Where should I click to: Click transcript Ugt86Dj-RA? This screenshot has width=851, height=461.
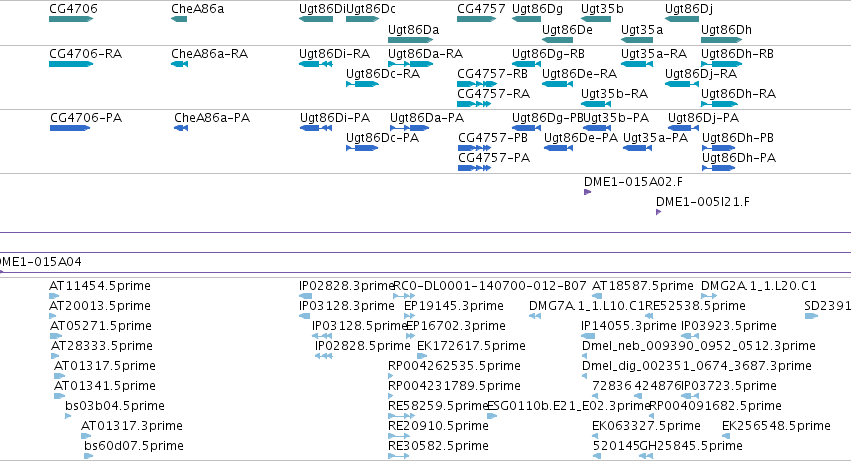(682, 84)
